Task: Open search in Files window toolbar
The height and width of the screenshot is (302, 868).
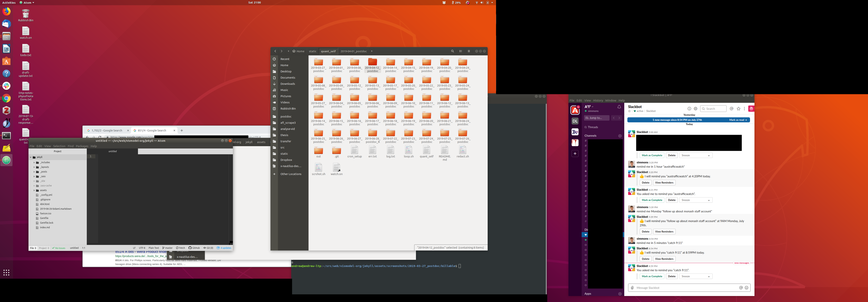Action: click(453, 51)
